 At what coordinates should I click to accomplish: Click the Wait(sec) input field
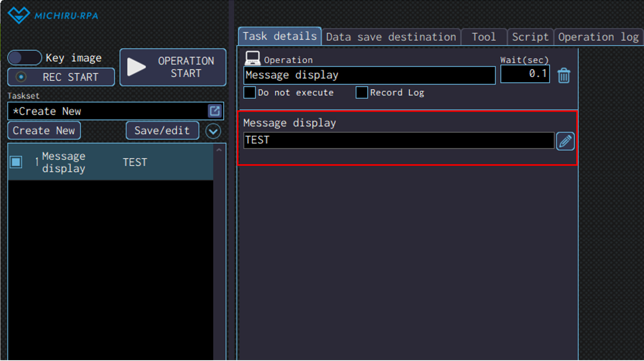525,74
